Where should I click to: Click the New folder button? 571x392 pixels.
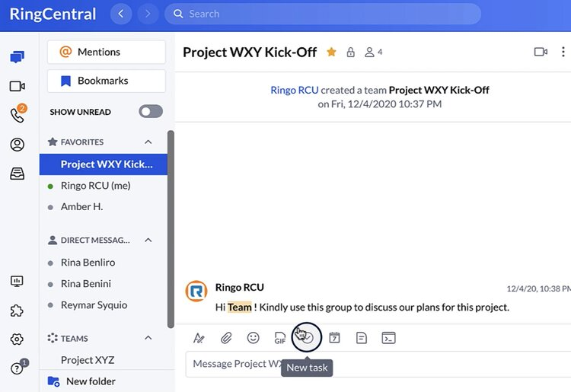click(91, 381)
